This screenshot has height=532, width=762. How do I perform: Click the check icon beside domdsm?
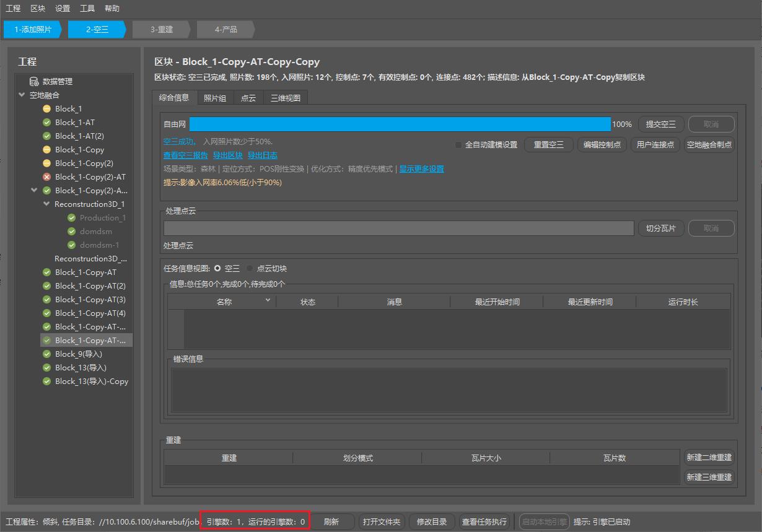click(x=71, y=232)
